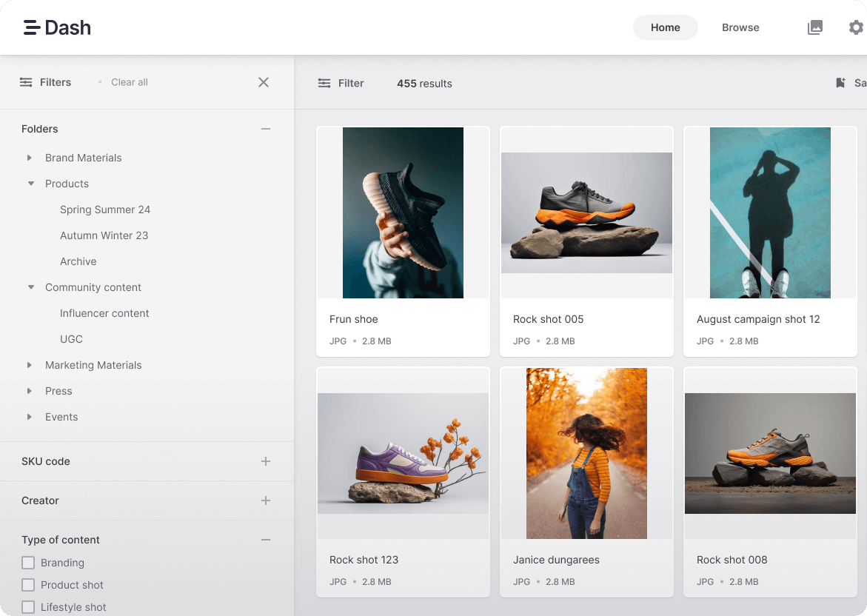Add a Creator filter with the plus icon
The image size is (867, 616).
266,500
